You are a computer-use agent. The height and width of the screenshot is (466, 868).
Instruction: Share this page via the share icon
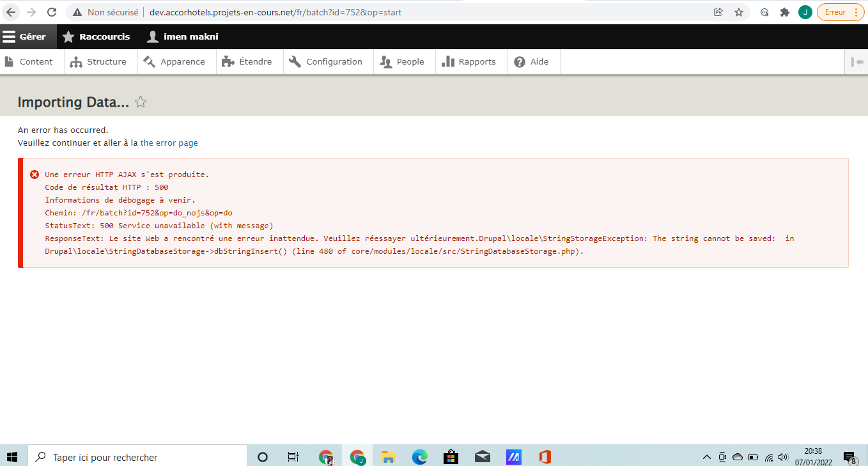(x=718, y=12)
